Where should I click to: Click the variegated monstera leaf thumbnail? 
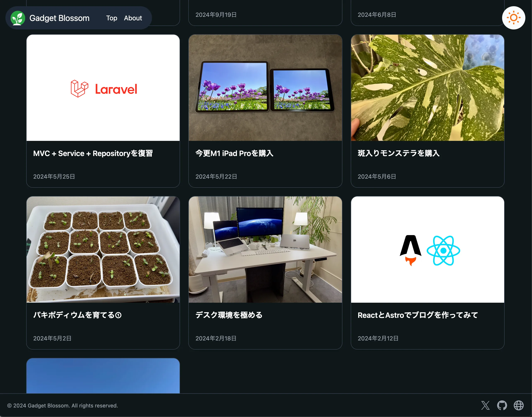coord(427,88)
